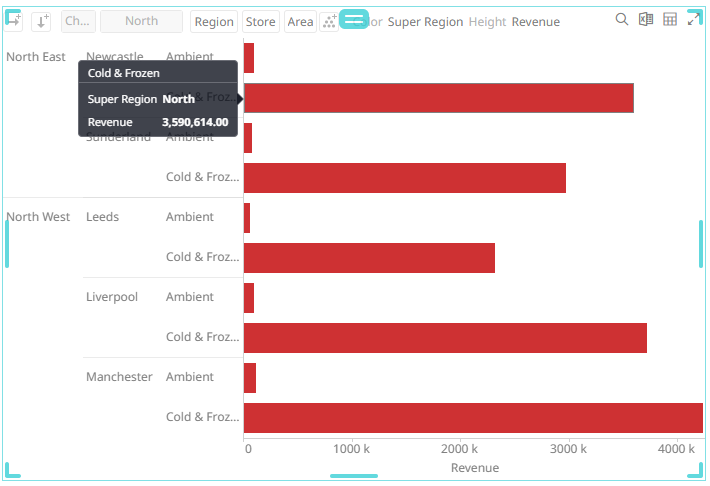Image resolution: width=710 pixels, height=486 pixels.
Task: Click the 'Revenue' height variable in toolbar
Action: (x=536, y=22)
